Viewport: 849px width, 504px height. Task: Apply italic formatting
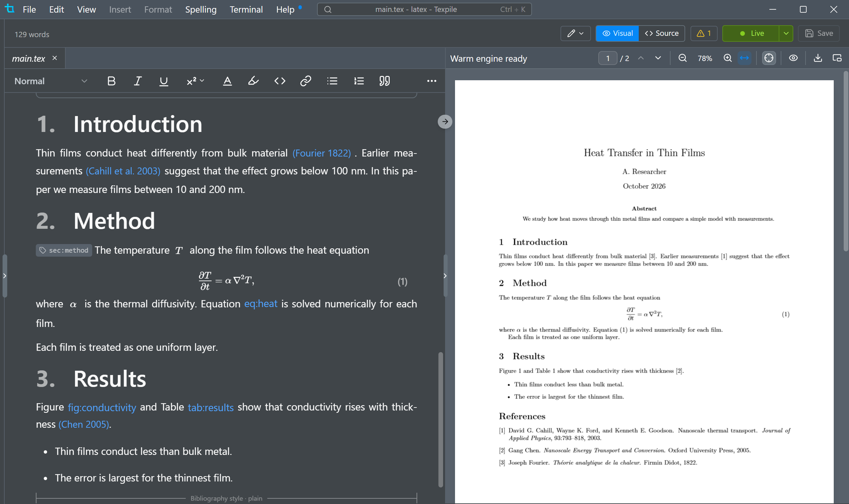(x=138, y=81)
